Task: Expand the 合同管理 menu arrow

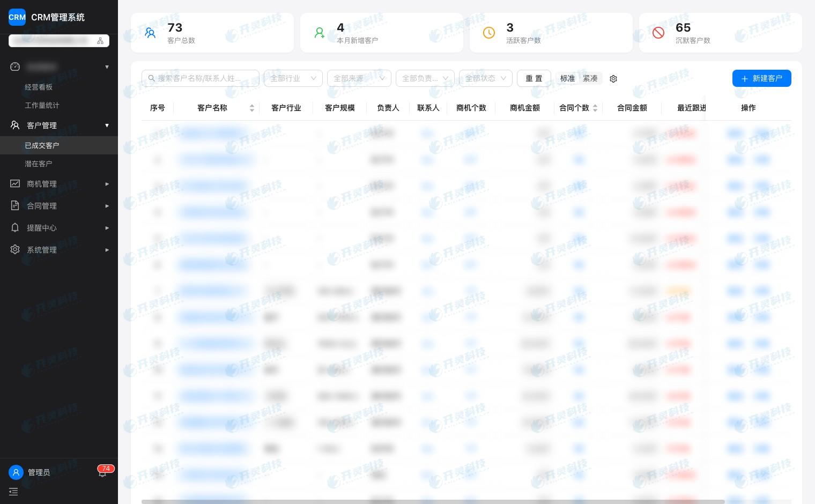Action: pos(107,205)
